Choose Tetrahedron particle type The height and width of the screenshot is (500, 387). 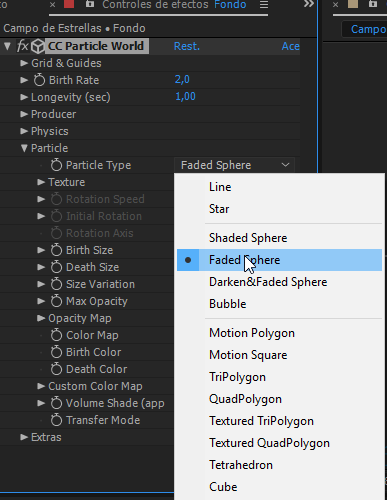(x=279, y=465)
